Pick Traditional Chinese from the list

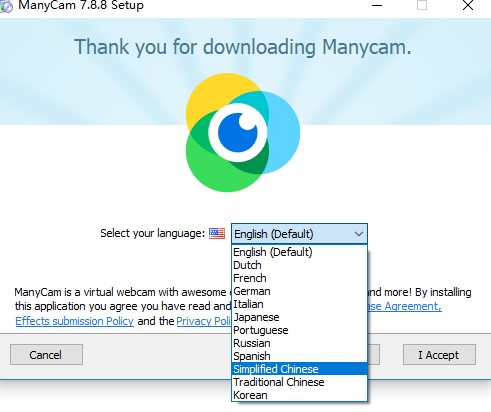(299, 382)
